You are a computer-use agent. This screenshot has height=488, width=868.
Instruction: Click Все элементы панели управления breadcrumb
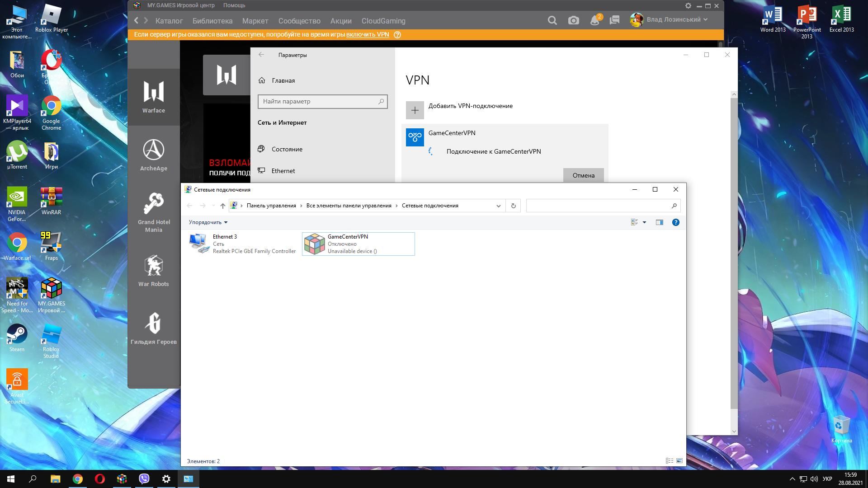pos(349,206)
